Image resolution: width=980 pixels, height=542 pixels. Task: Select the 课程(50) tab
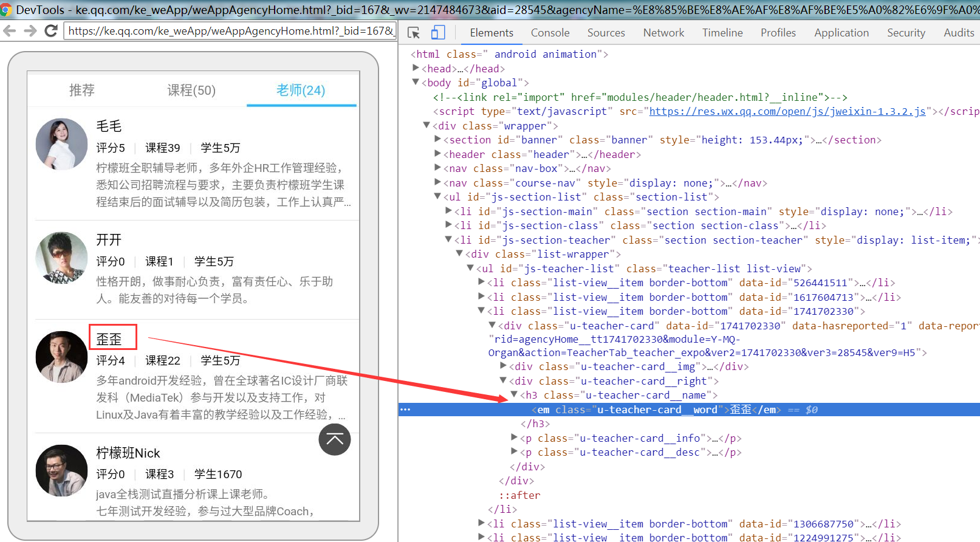click(x=191, y=90)
